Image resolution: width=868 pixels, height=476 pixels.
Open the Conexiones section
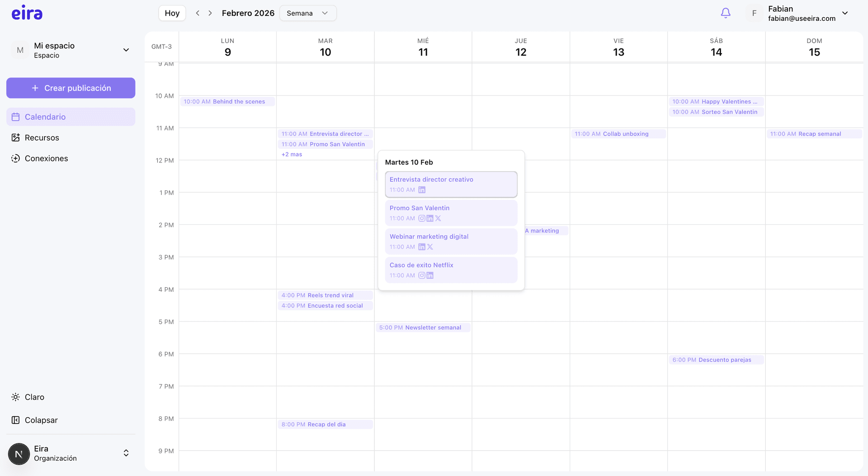point(46,158)
